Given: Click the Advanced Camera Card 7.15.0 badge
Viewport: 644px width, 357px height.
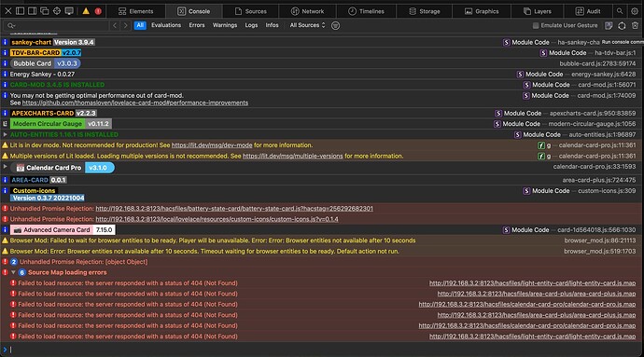Looking at the screenshot, I should click(63, 230).
